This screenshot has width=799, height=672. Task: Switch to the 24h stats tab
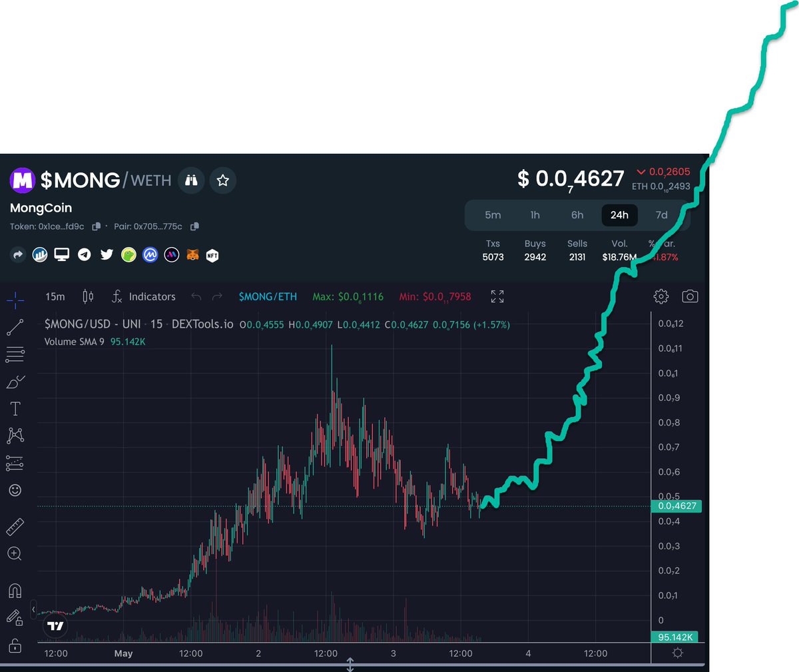coord(619,214)
